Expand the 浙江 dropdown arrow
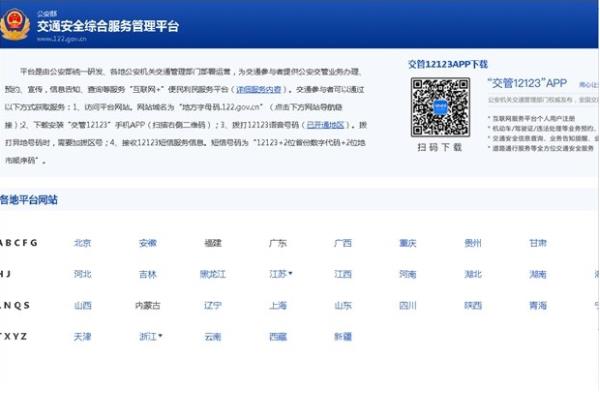 160,336
